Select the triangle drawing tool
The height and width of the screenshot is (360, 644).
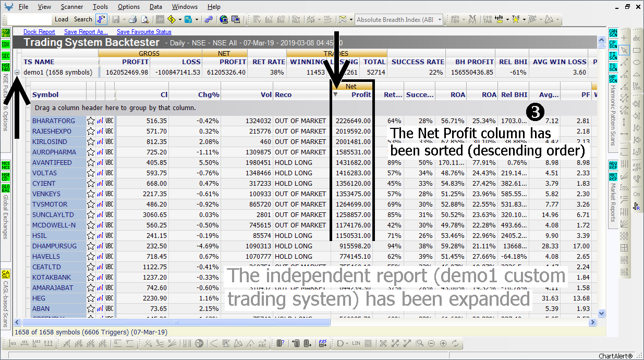point(637,74)
